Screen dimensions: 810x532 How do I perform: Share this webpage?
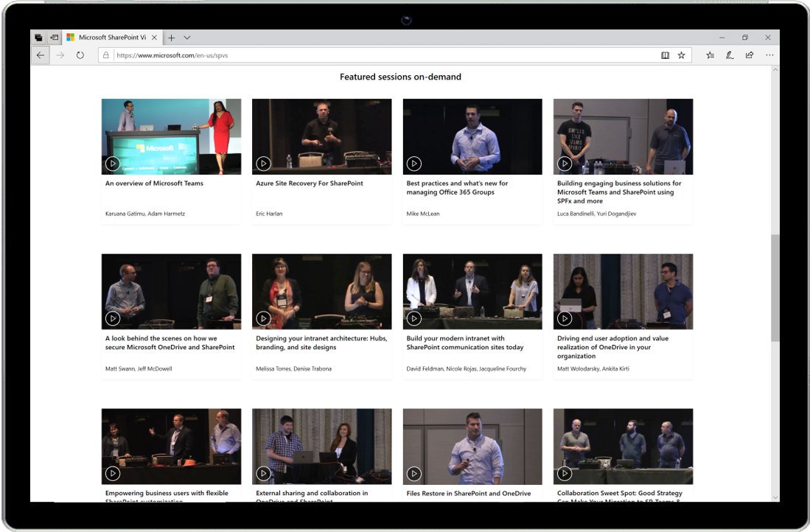click(749, 55)
